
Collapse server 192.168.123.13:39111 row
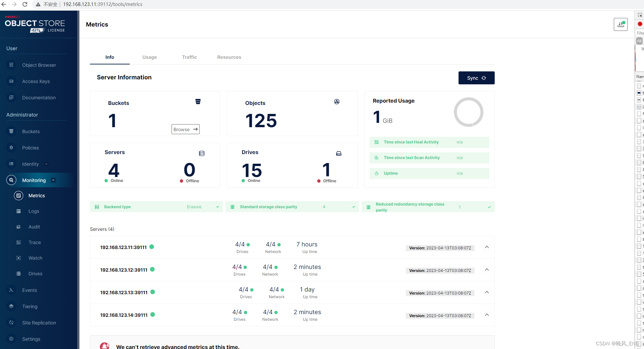coord(487,292)
